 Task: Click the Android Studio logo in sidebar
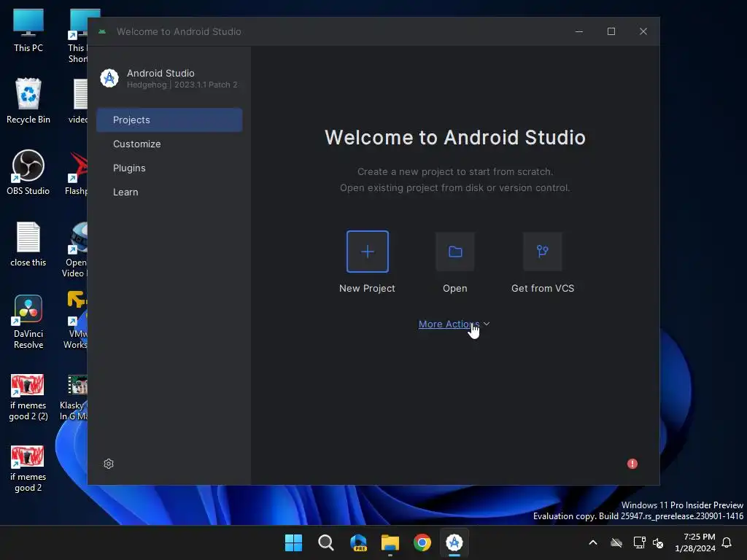pos(109,78)
